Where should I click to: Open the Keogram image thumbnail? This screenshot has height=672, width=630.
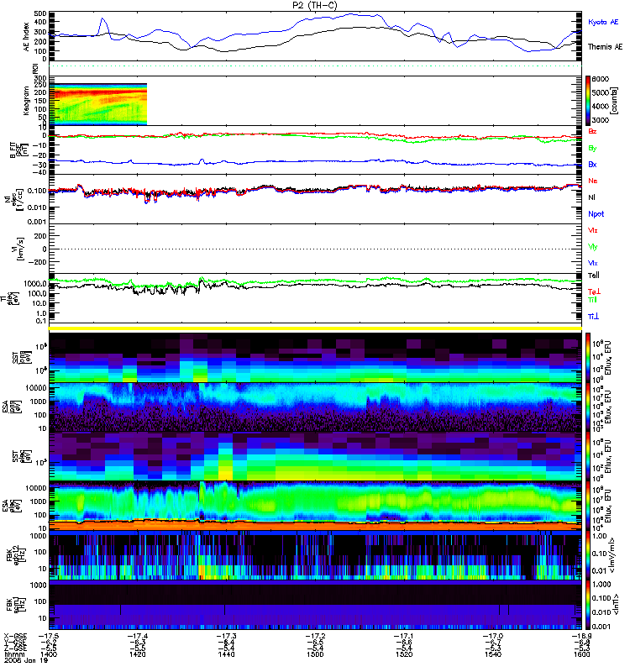(98, 104)
